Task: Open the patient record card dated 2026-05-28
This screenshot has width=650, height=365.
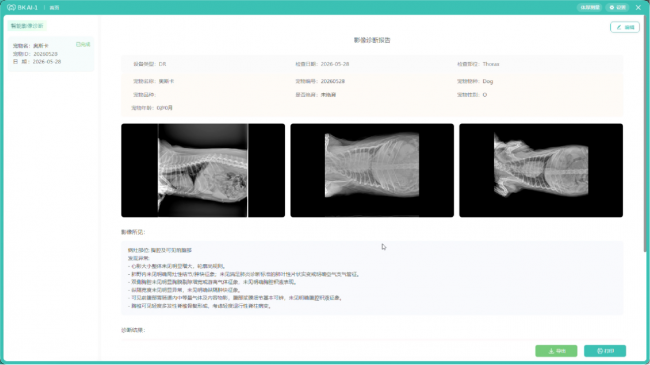Action: click(x=51, y=54)
